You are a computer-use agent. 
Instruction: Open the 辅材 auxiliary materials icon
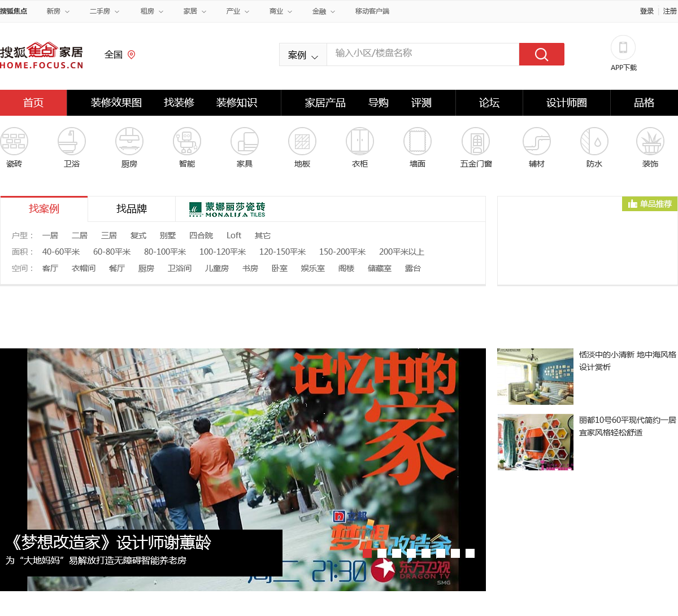(x=537, y=141)
